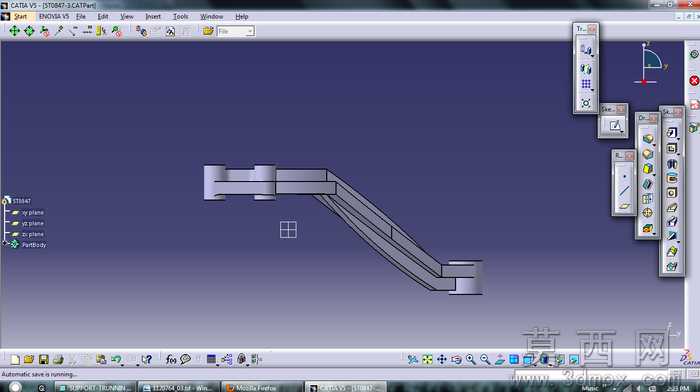Select the Scaling tool
The image size is (700, 392).
586,103
